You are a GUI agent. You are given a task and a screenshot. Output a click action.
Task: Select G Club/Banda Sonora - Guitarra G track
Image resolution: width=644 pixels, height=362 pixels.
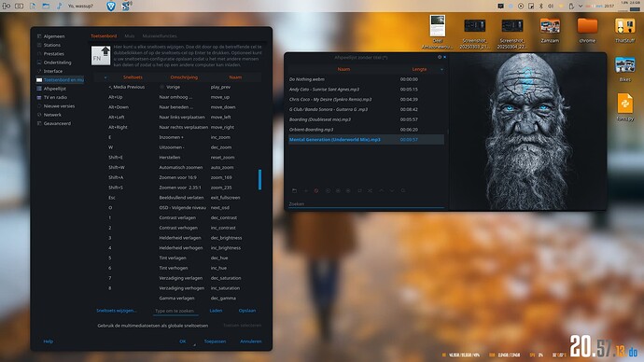coord(366,109)
